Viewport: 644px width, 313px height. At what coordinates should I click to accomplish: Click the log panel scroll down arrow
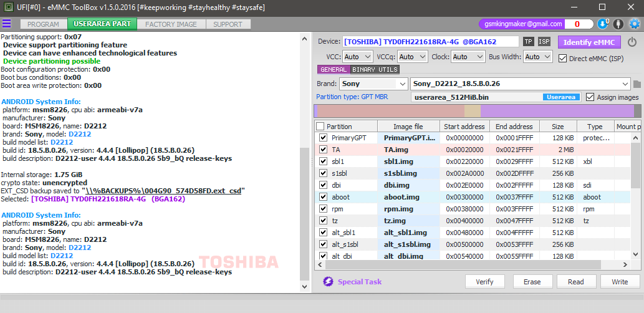tap(304, 287)
